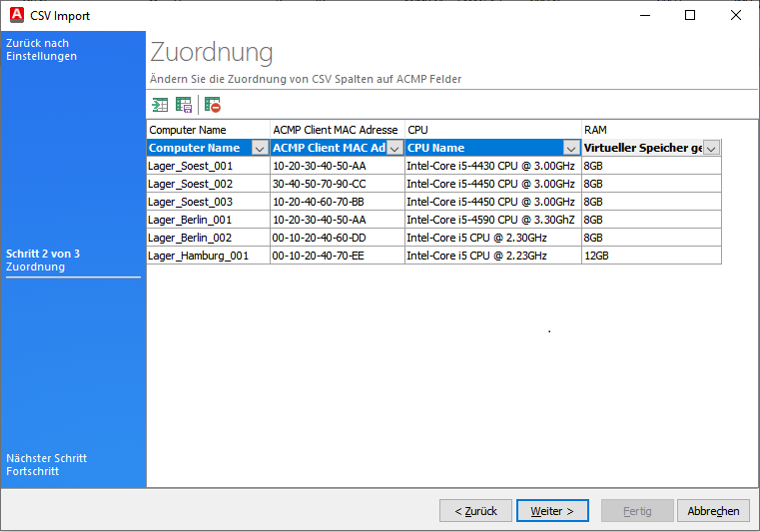Open the ACMP Client MAC field dropdown
The image size is (760, 532).
pyautogui.click(x=394, y=148)
